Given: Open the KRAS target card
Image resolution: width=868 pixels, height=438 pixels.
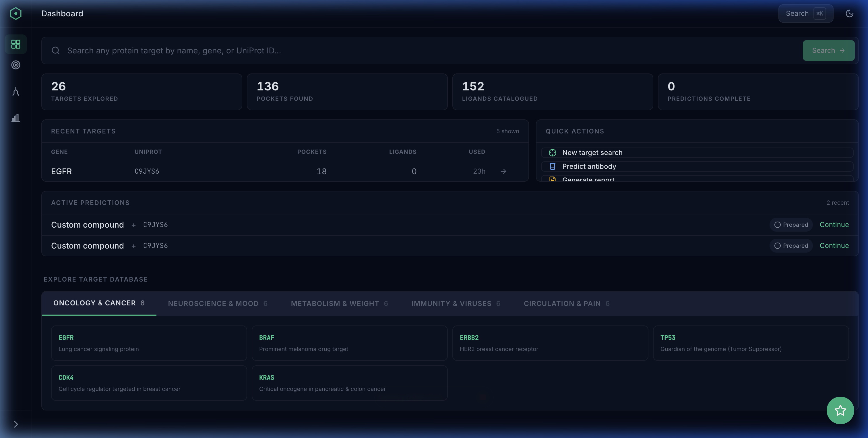Looking at the screenshot, I should (349, 383).
